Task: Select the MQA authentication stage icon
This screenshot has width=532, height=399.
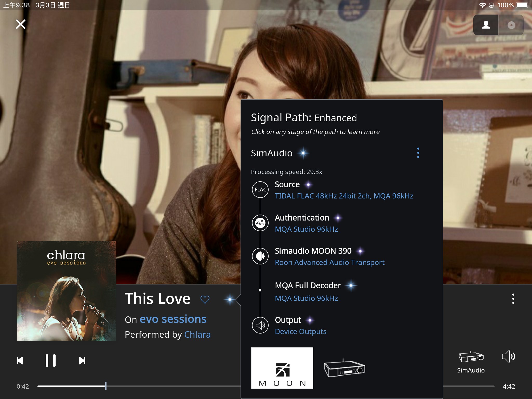Action: click(x=260, y=223)
